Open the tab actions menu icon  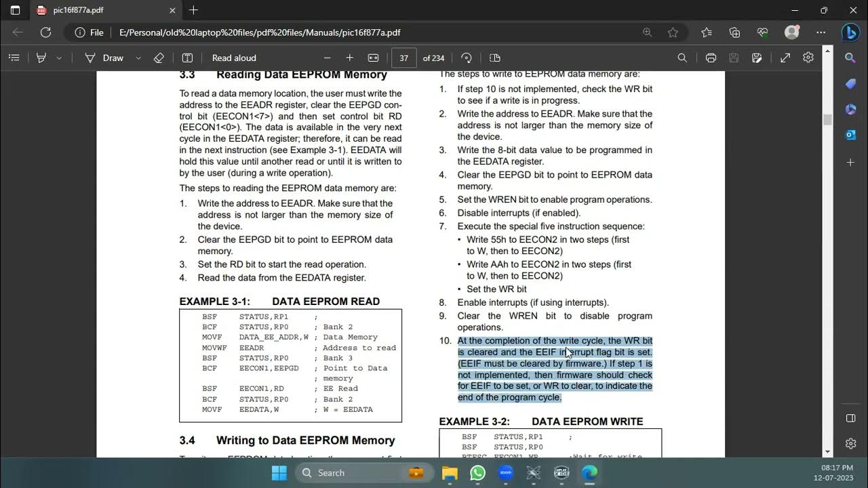[15, 10]
